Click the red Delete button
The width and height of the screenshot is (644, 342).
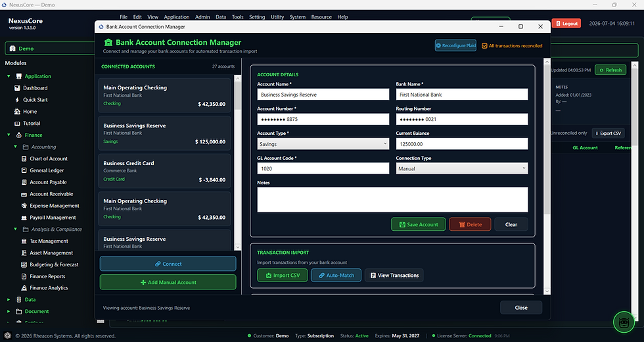click(470, 224)
